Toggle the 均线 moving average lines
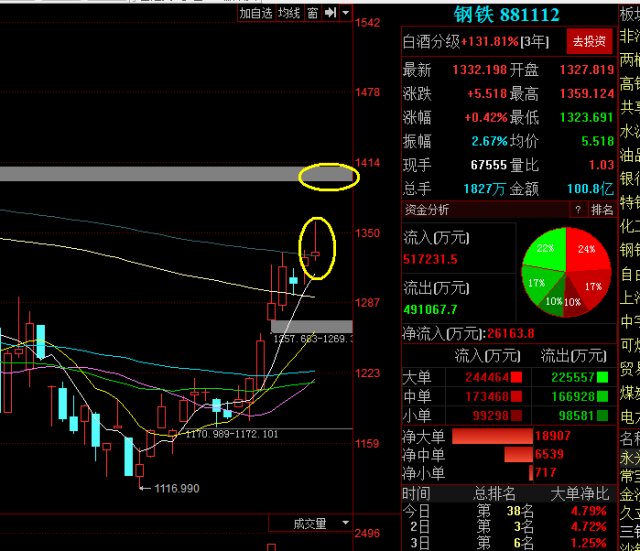The image size is (640, 551). (x=289, y=13)
